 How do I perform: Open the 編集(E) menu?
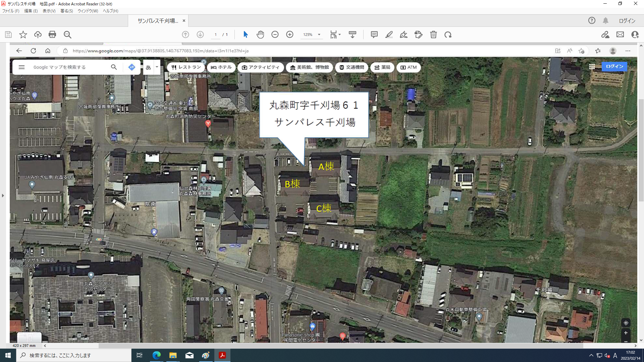pos(31,11)
